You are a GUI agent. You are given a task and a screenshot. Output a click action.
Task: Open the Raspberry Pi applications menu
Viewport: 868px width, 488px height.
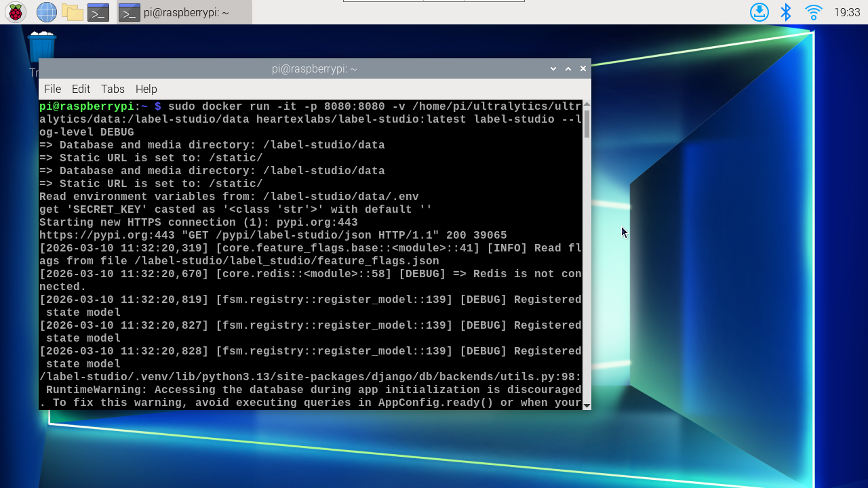16,12
